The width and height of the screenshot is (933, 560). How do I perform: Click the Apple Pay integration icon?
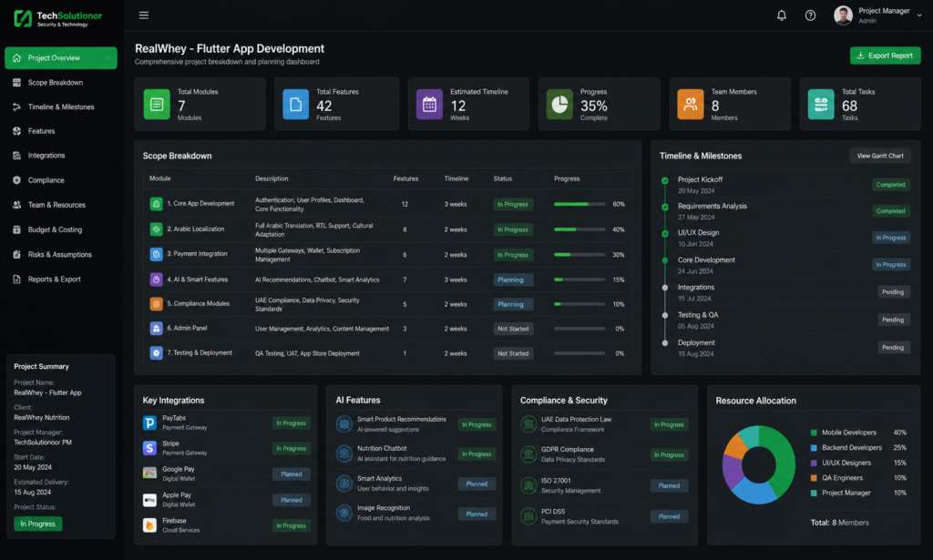click(x=150, y=500)
